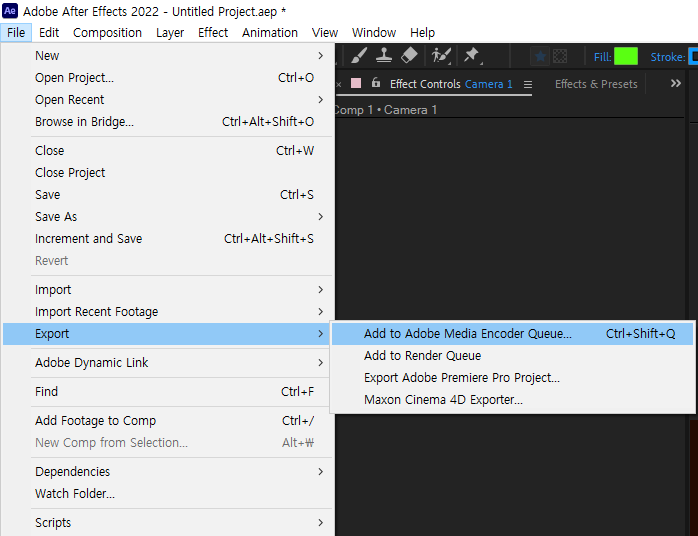Select the Clone Stamp tool
This screenshot has width=698, height=536.
[x=384, y=56]
